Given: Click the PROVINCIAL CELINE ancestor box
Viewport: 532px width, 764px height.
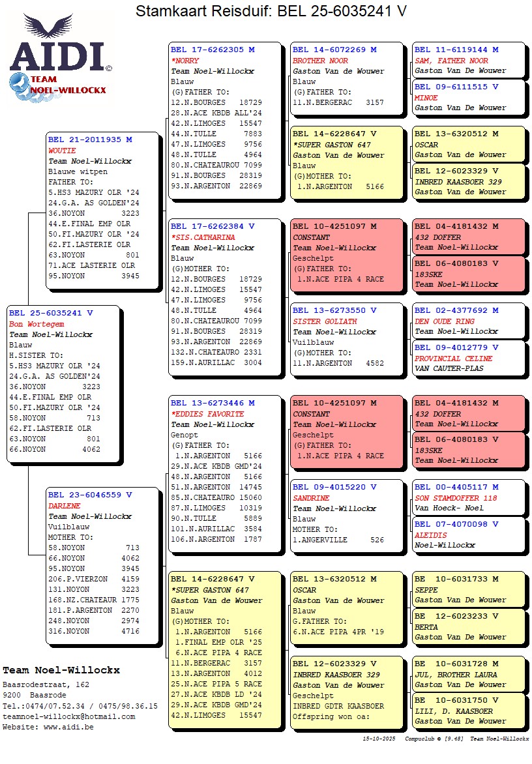Looking at the screenshot, I should tap(467, 358).
